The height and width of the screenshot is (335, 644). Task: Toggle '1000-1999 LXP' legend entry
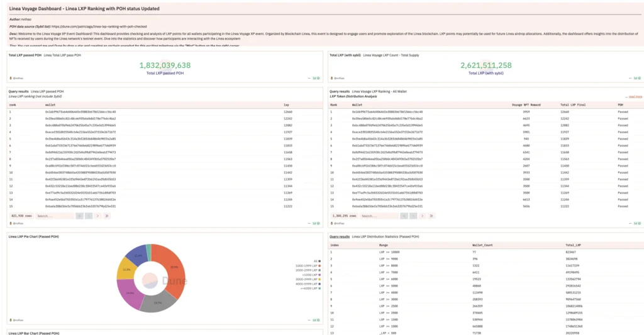(308, 266)
